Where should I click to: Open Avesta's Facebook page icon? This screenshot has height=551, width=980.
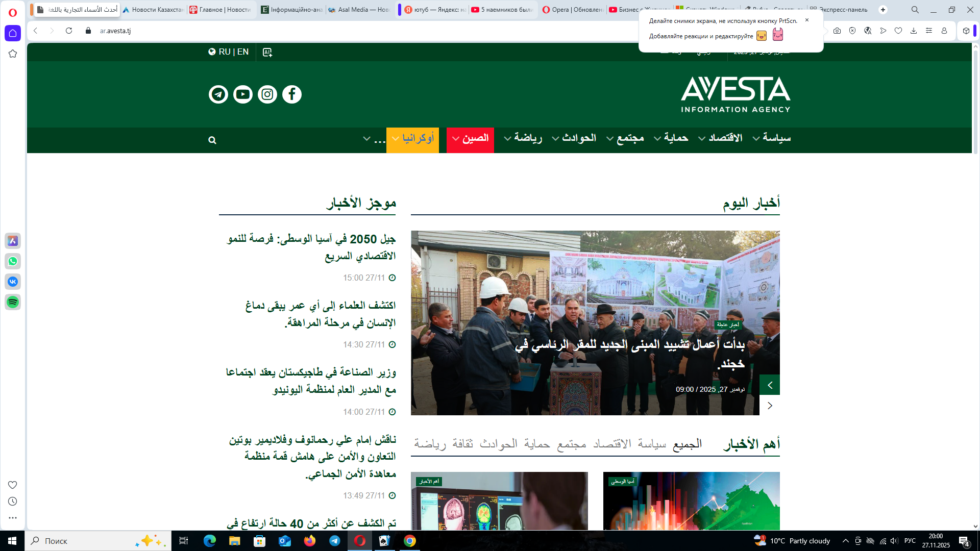coord(292,94)
